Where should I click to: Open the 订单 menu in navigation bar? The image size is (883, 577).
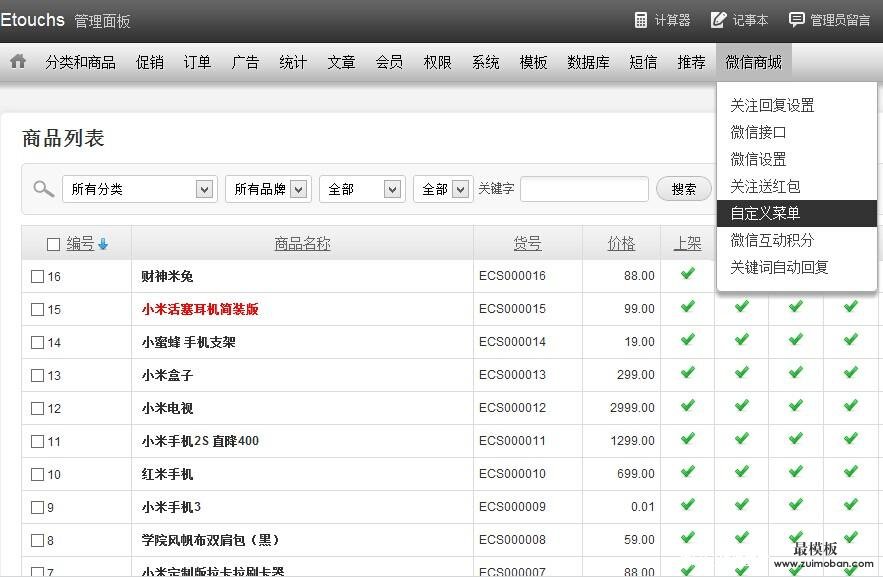[197, 62]
